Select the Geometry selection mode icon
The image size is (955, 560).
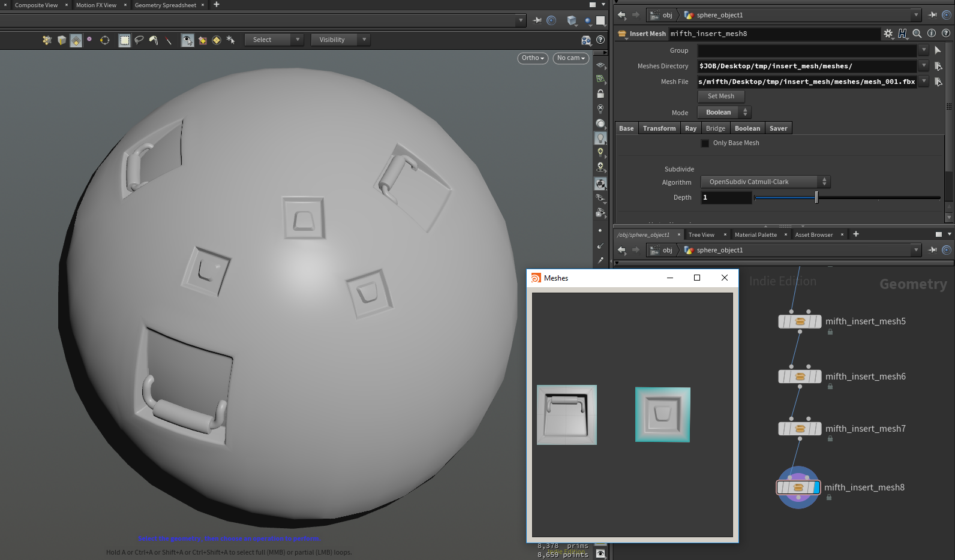[61, 40]
